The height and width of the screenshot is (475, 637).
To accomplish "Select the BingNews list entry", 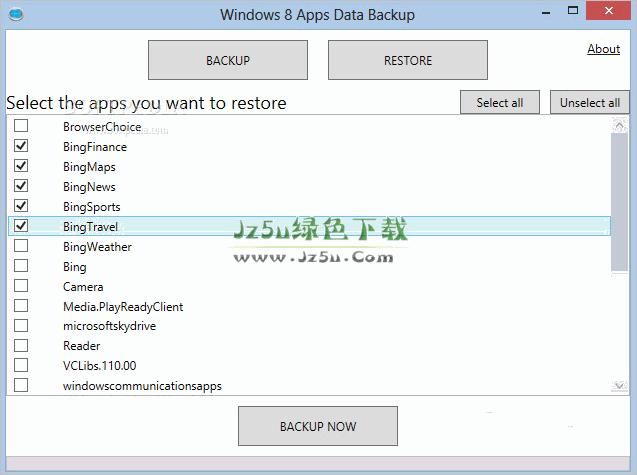I will (89, 187).
